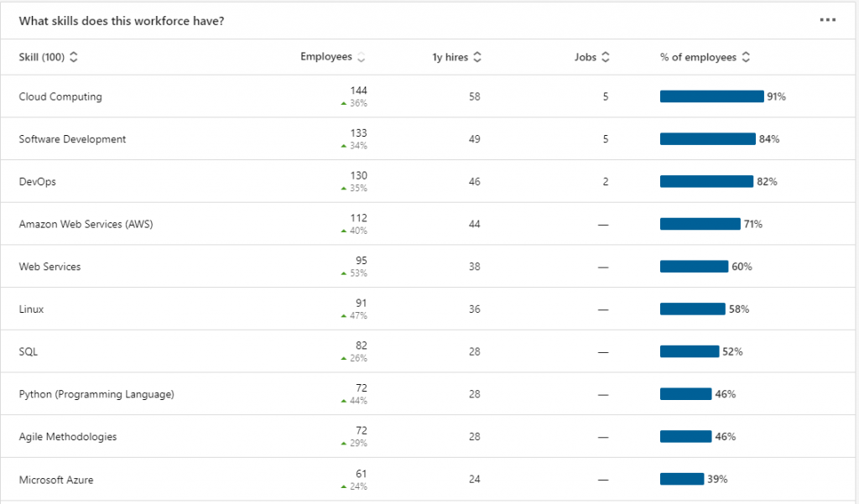This screenshot has width=859, height=504.
Task: Sort by Employees column arrows
Action: (361, 57)
